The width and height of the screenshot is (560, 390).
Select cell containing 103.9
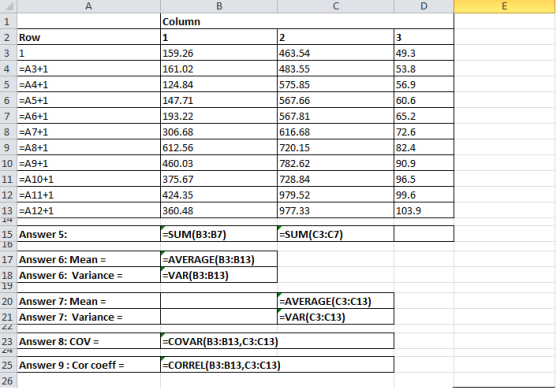coord(424,210)
